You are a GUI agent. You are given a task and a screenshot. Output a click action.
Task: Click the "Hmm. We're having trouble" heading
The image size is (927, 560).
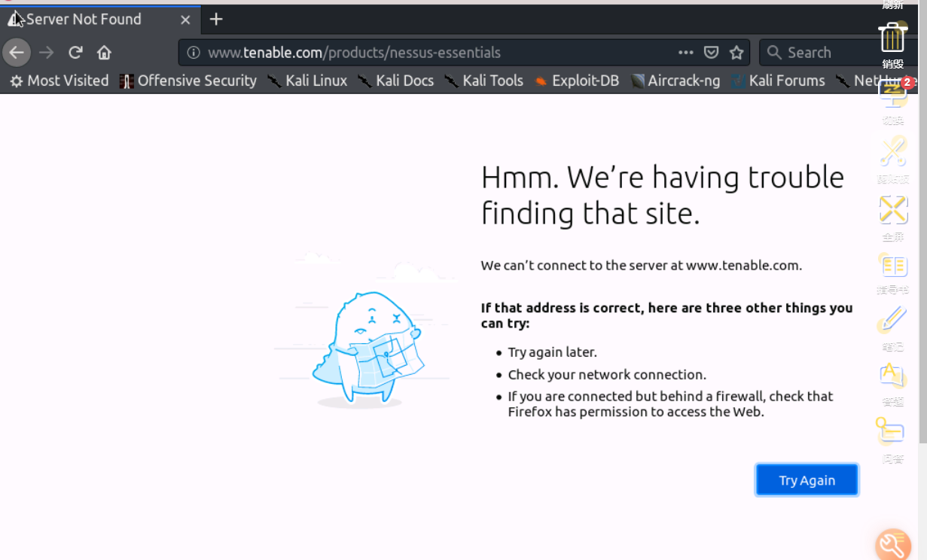[x=663, y=195]
